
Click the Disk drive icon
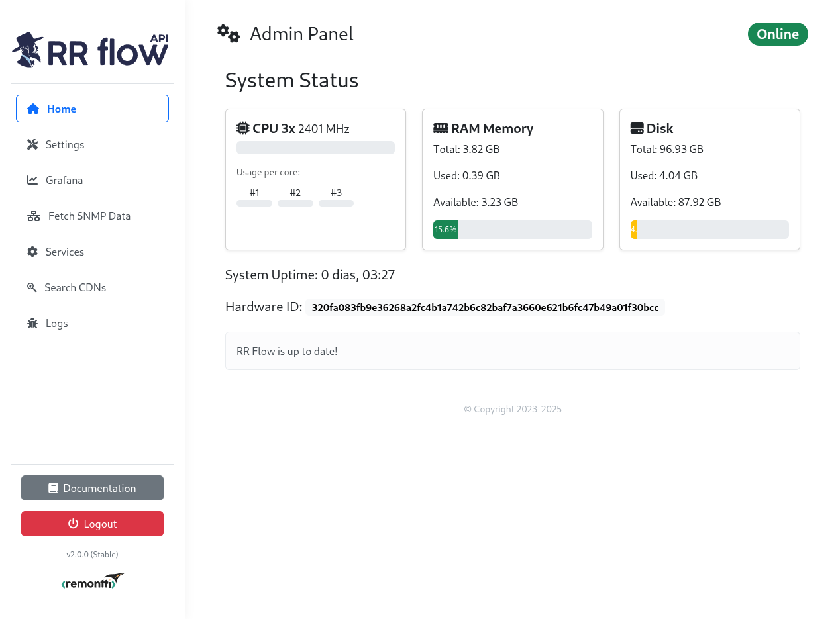tap(637, 128)
